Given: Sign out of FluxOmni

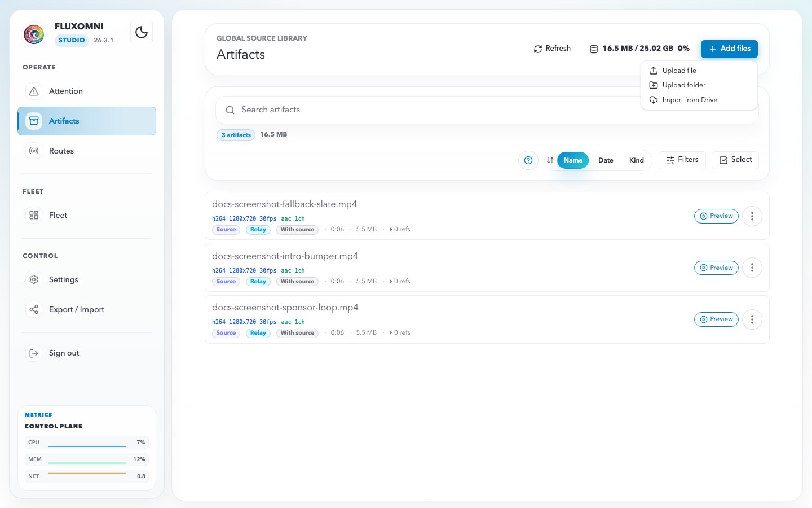Looking at the screenshot, I should tap(87, 353).
